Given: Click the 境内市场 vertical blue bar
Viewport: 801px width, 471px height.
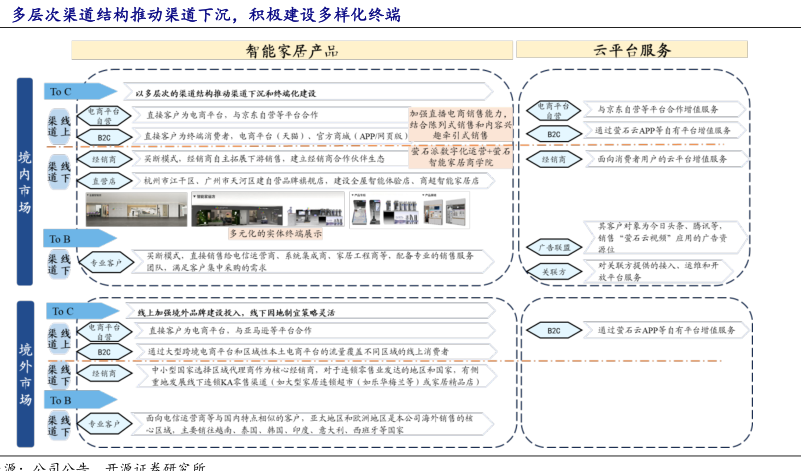Looking at the screenshot, I should point(25,181).
